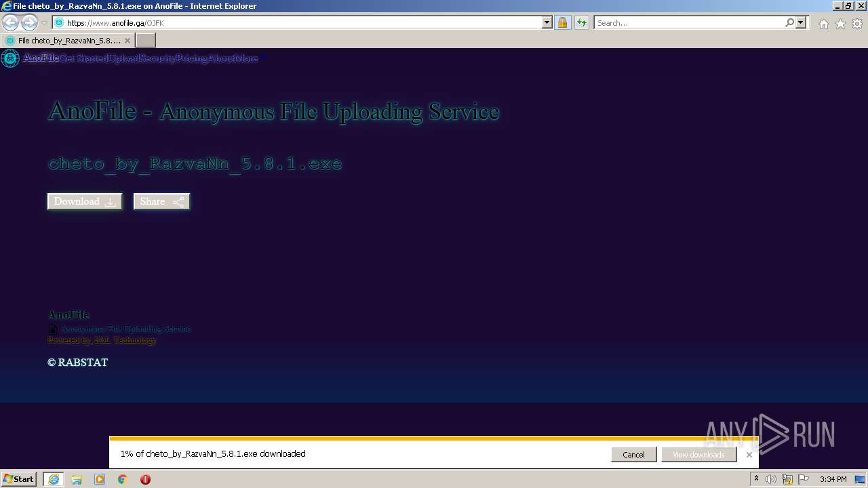
Task: Click the Download button
Action: coord(85,201)
